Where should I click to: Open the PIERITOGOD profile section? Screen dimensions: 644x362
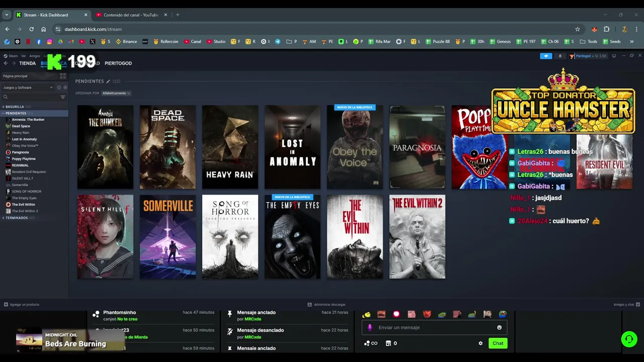[118, 63]
